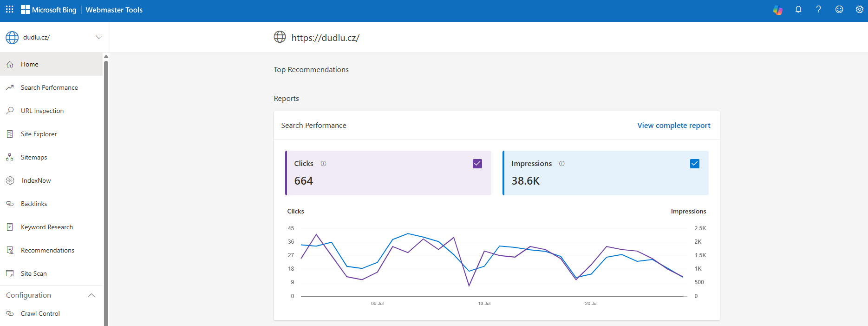Uncheck the Clicks checkbox

pos(477,164)
